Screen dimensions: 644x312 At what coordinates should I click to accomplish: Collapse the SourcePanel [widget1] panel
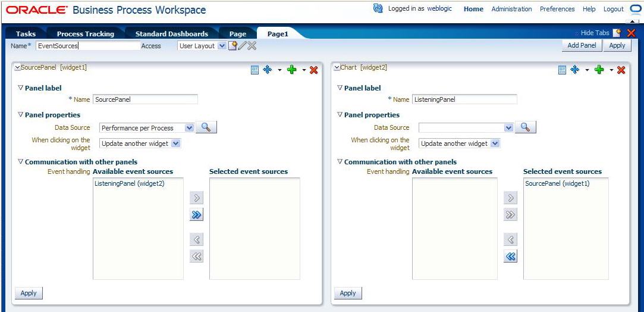17,67
